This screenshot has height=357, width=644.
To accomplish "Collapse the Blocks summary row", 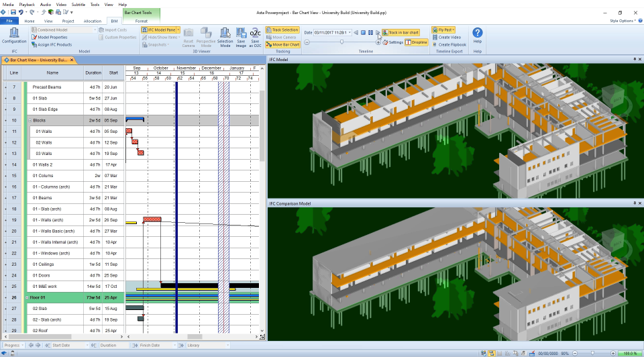I will (30, 121).
